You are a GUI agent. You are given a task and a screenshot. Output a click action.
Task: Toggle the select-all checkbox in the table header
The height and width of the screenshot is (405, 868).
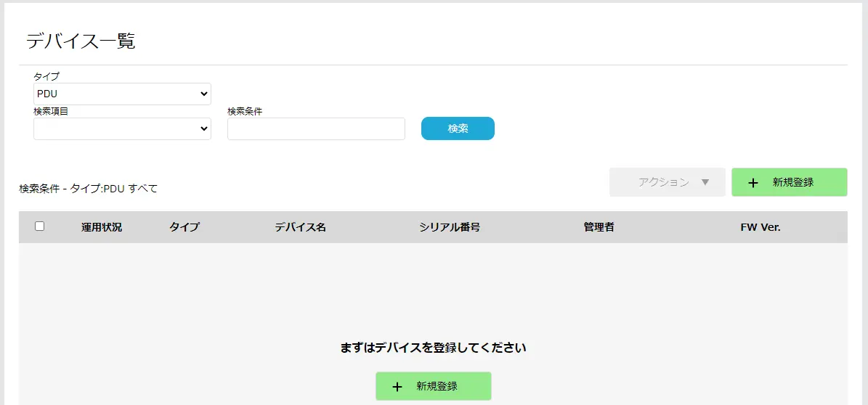point(40,226)
